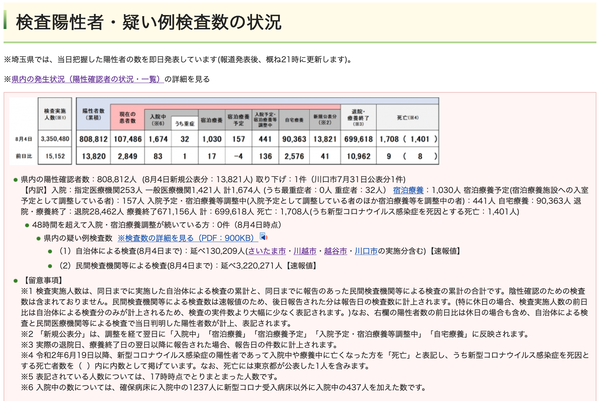Select the red 現在の患者数 header cell
This screenshot has height=401, width=600.
(x=127, y=117)
